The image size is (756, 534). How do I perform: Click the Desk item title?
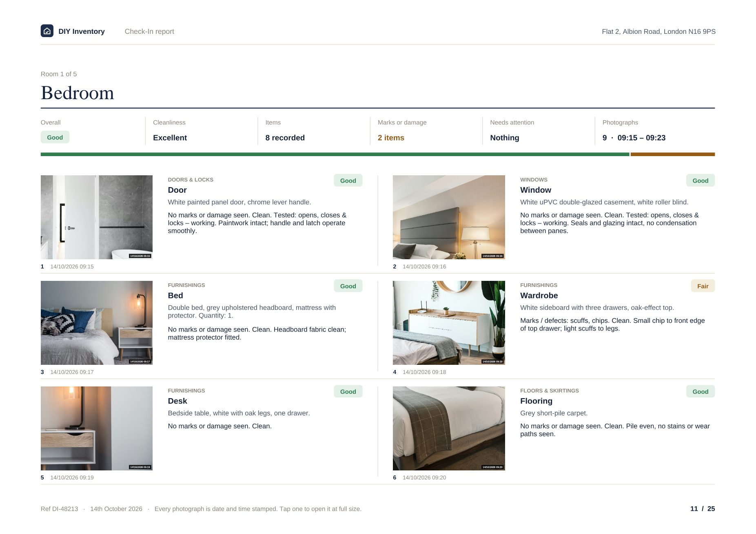click(x=177, y=401)
